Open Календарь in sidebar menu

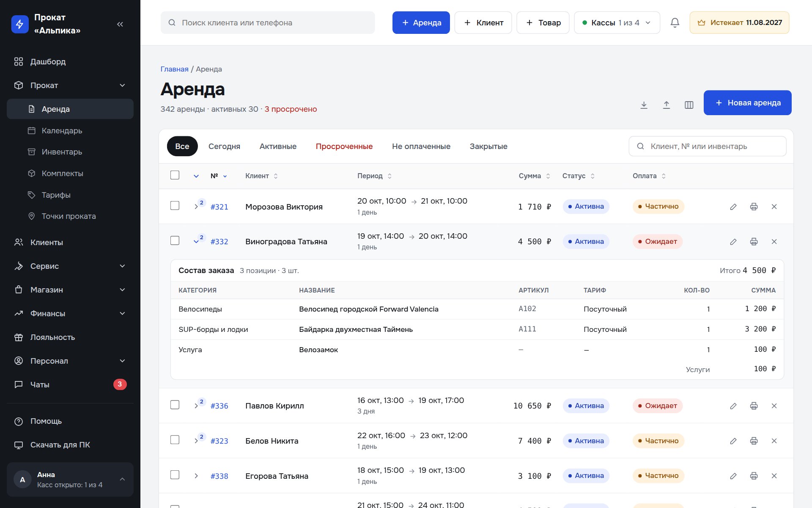[70, 130]
